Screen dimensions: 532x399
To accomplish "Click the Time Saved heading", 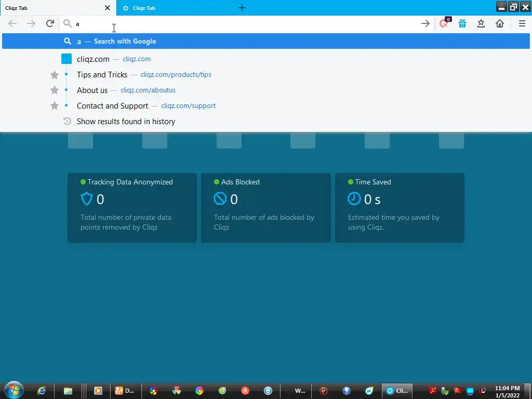I will tap(373, 182).
